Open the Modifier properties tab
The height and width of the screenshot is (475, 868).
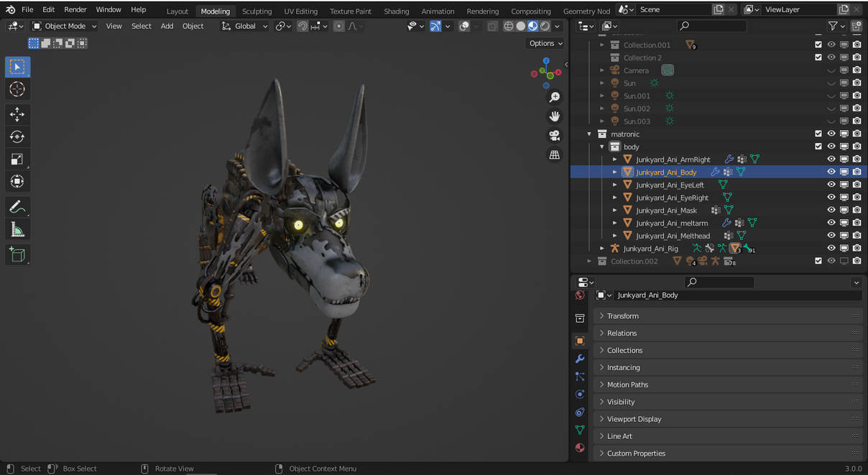(579, 359)
